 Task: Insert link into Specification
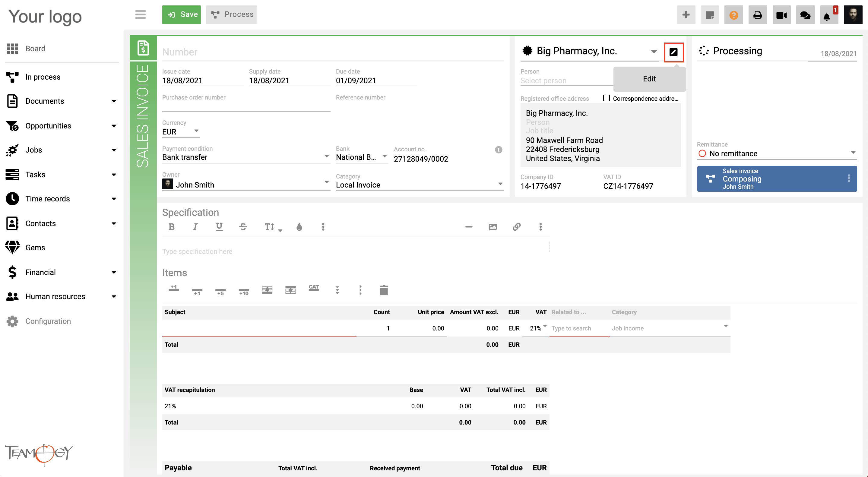[x=517, y=227]
